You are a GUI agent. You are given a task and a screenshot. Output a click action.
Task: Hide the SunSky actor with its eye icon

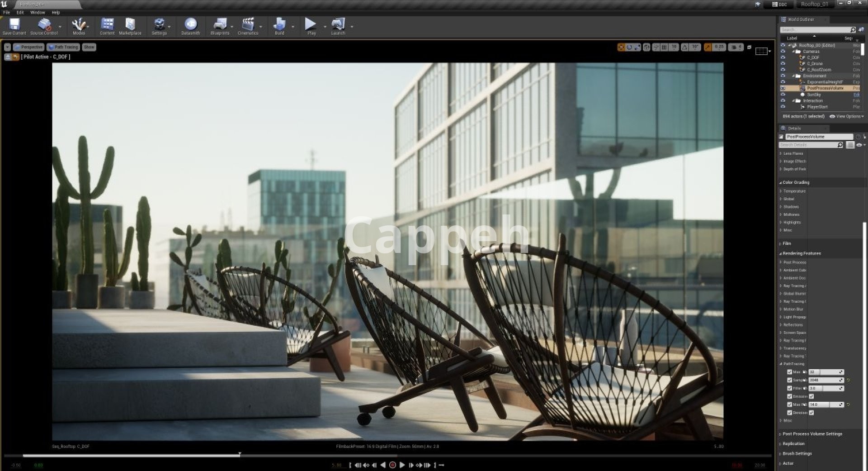[783, 95]
